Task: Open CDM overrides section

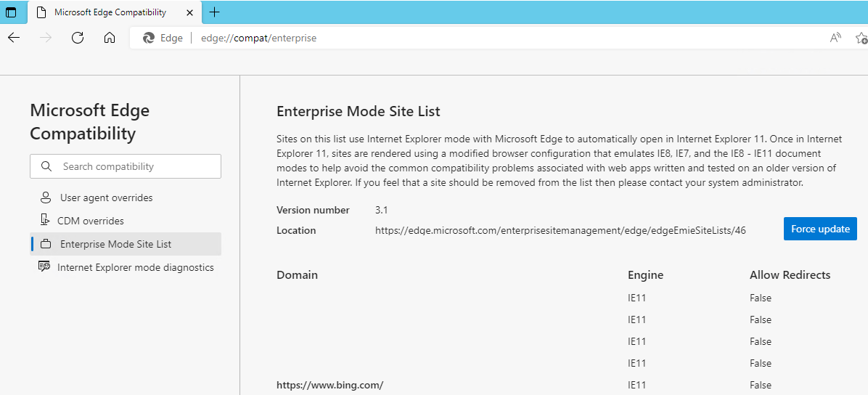Action: click(x=126, y=221)
